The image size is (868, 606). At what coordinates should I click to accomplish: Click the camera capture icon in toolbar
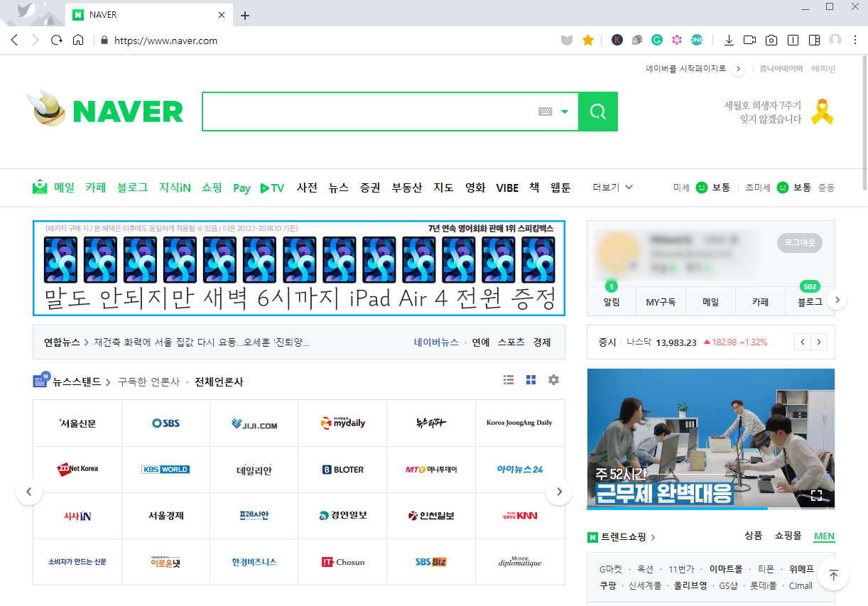point(771,40)
